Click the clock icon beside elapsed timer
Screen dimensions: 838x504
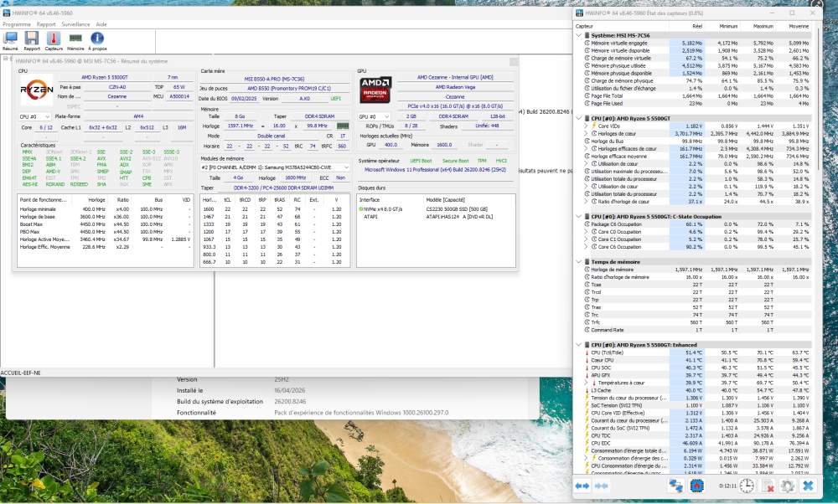[x=747, y=486]
